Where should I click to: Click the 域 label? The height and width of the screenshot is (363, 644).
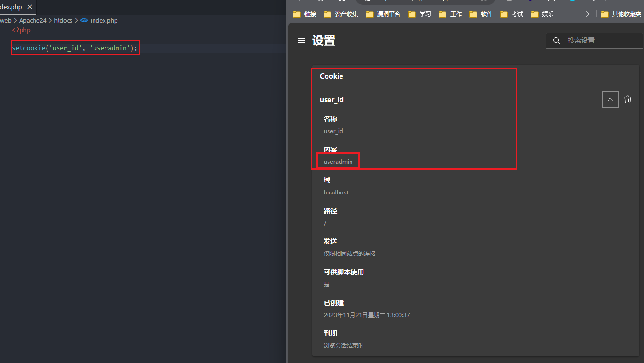pos(327,180)
